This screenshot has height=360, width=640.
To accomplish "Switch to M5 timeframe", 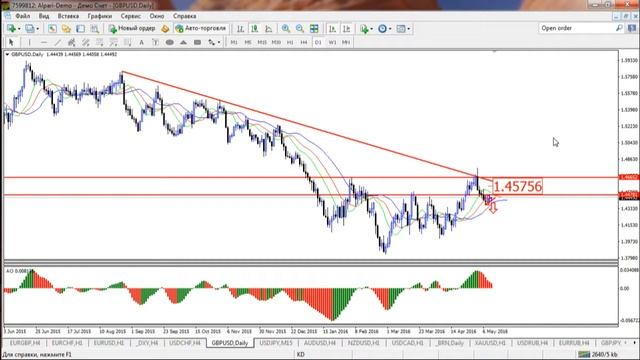I will tap(248, 42).
